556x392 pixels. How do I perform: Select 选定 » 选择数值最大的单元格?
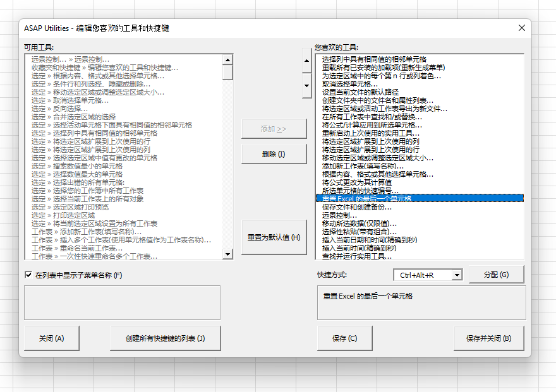point(77,174)
